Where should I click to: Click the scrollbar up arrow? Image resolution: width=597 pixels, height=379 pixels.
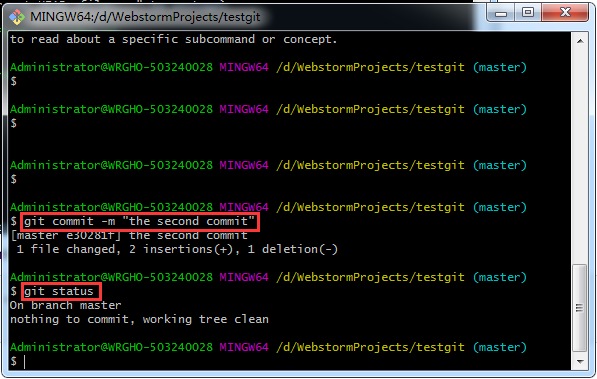click(580, 41)
